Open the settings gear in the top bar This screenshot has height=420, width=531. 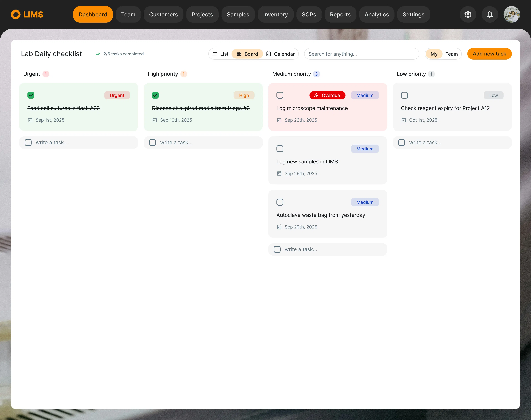(468, 14)
